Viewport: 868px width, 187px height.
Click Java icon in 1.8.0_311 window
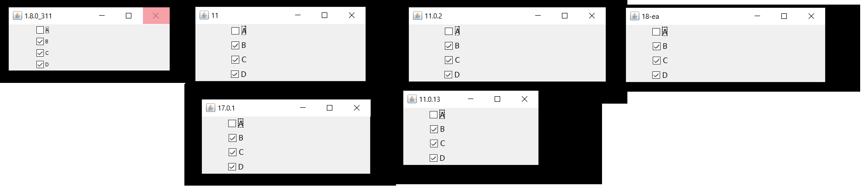(x=17, y=16)
